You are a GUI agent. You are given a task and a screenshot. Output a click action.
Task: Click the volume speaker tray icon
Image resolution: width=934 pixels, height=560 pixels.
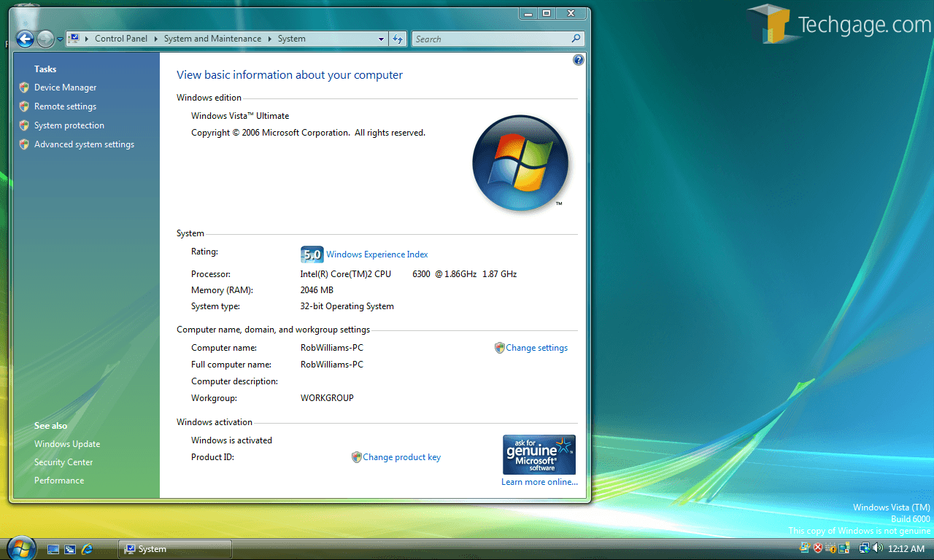tap(878, 548)
